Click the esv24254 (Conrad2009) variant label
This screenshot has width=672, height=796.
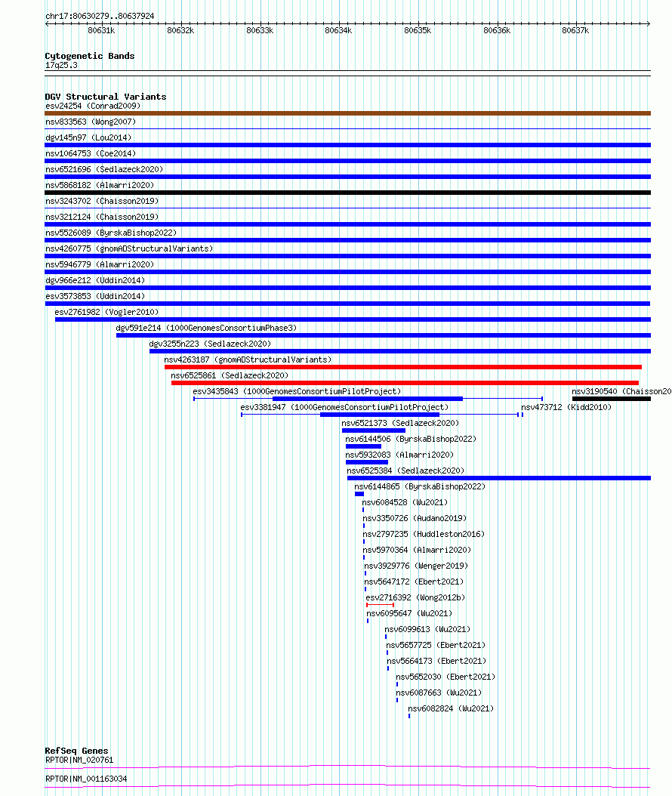pyautogui.click(x=93, y=106)
